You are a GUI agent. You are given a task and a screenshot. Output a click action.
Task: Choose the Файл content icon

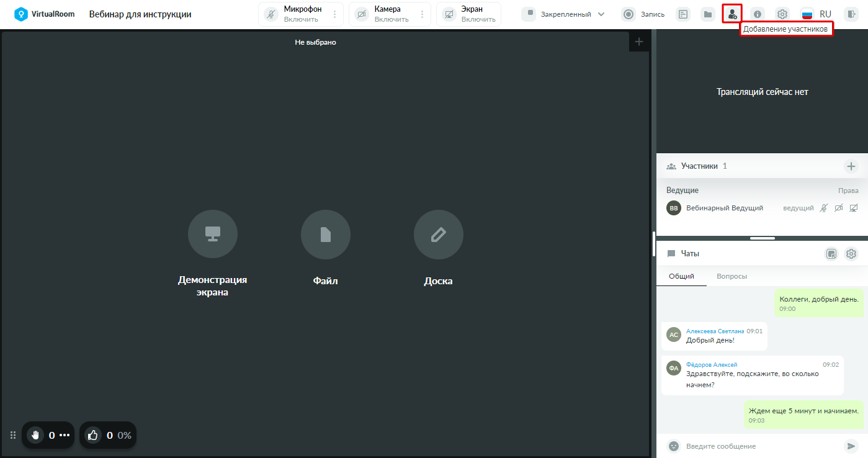[326, 235]
